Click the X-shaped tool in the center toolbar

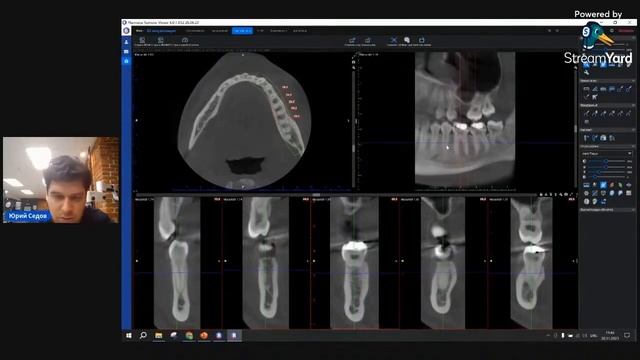(x=393, y=40)
